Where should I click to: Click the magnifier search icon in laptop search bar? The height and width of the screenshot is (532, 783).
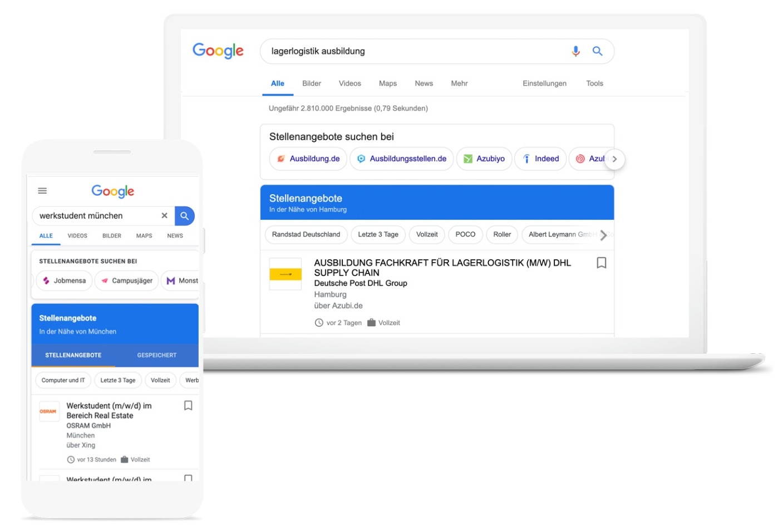pyautogui.click(x=597, y=51)
